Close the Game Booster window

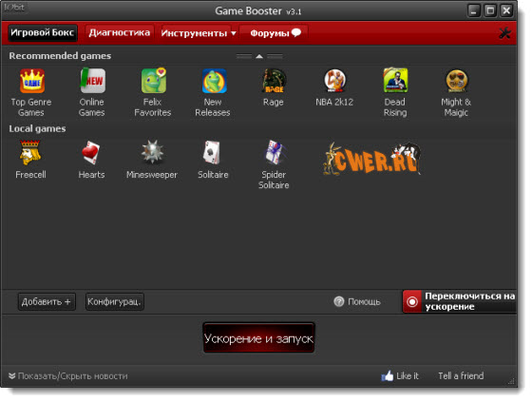(506, 10)
